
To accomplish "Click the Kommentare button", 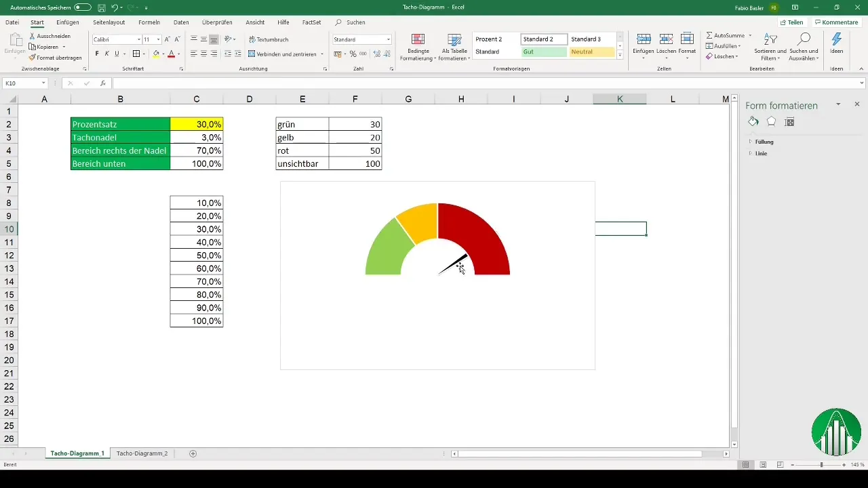I will (835, 22).
